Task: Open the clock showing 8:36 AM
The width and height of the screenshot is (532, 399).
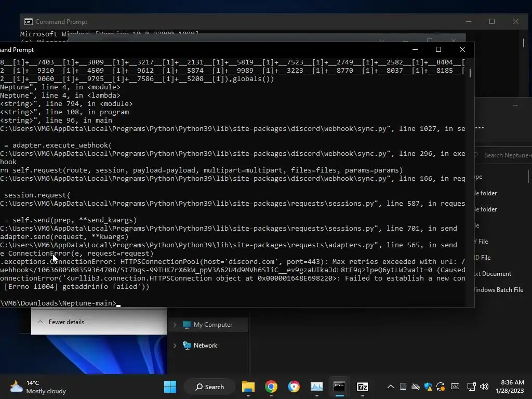Action: (x=510, y=387)
